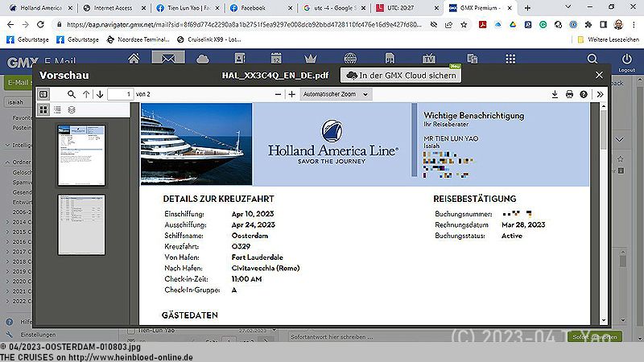Close the Vorschau preview dialog
Image resolution: width=644 pixels, height=362 pixels.
click(599, 75)
